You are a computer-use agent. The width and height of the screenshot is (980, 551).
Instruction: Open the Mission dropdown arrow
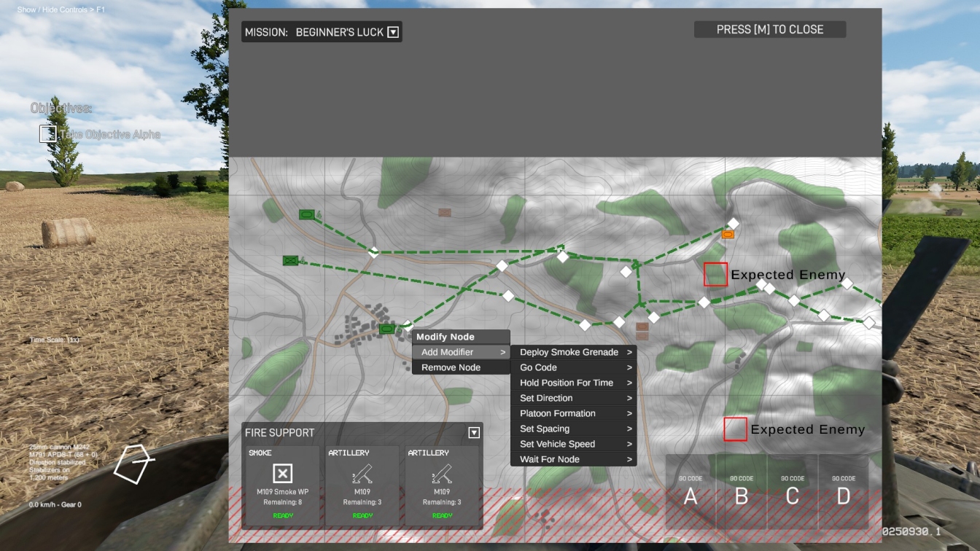tap(393, 32)
